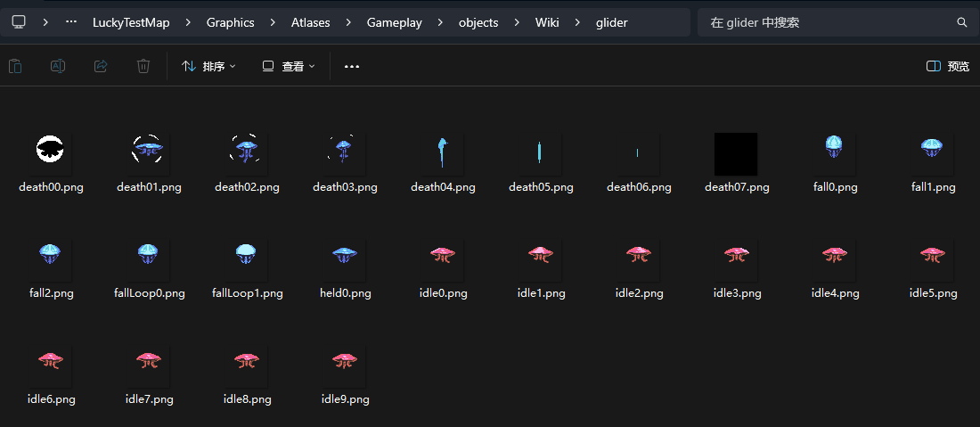Open the 查看 view dropdown
Viewport: 980px width, 427px height.
coord(289,66)
